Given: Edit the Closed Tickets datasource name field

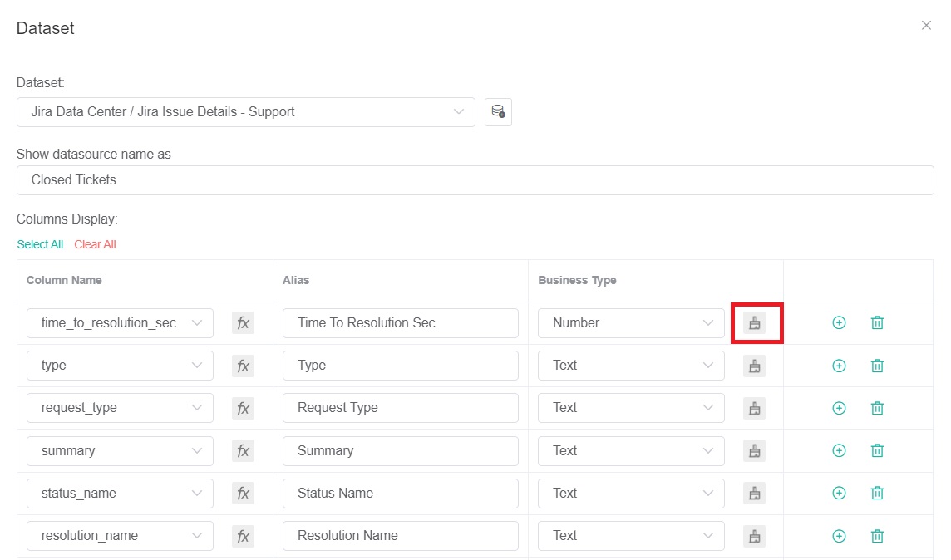Looking at the screenshot, I should tap(475, 179).
